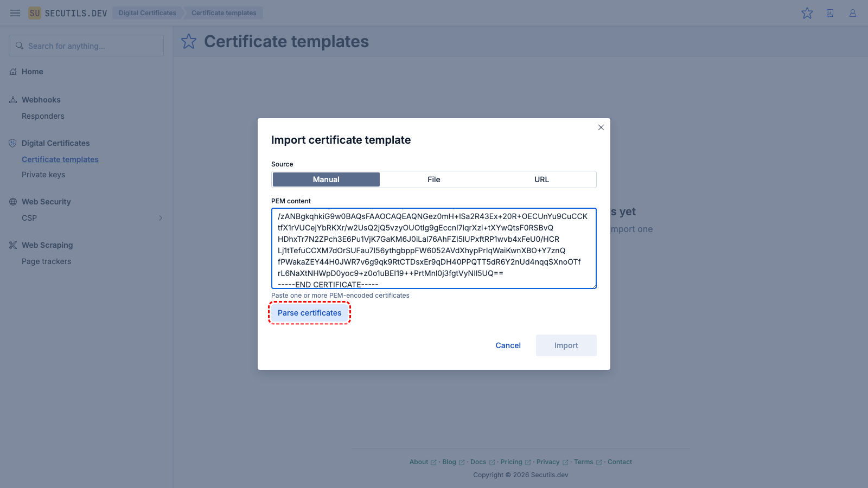
Task: Go to Page trackers section
Action: pyautogui.click(x=46, y=261)
